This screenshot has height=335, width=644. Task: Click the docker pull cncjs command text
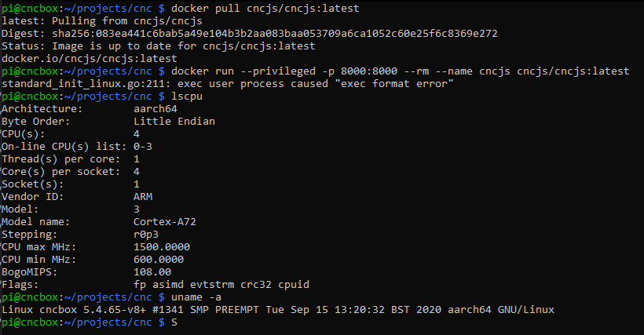(x=265, y=9)
